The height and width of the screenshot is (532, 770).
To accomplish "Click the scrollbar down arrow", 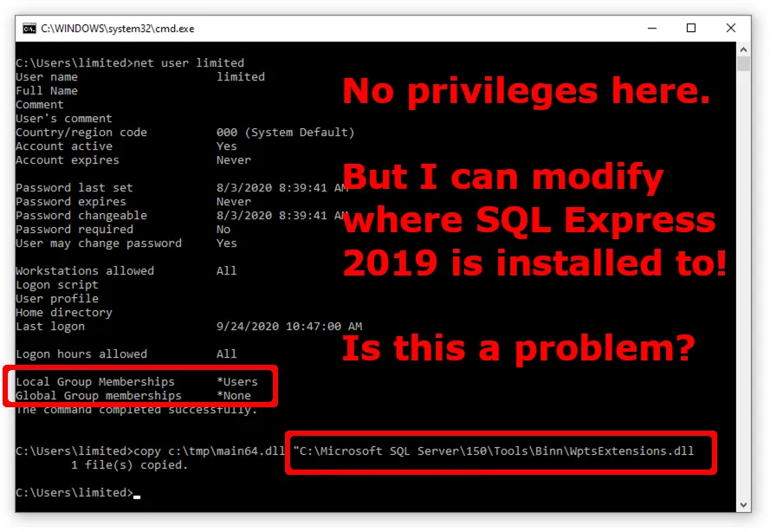I will [x=743, y=504].
